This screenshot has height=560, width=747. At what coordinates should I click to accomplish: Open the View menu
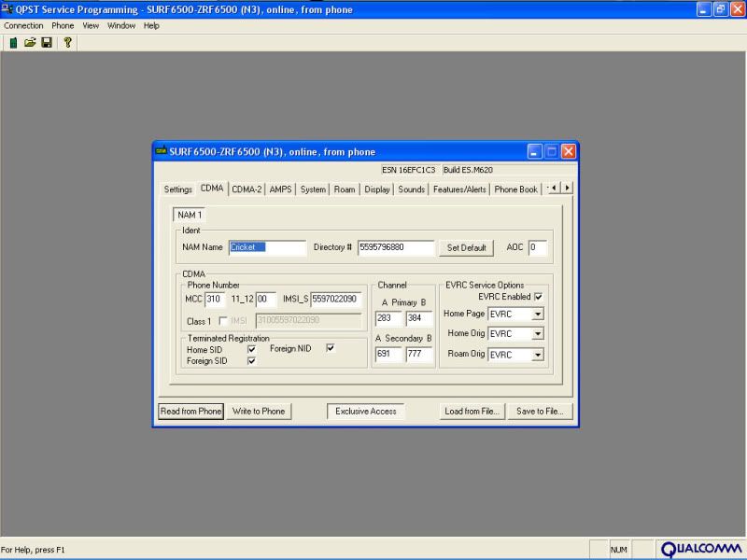coord(91,26)
